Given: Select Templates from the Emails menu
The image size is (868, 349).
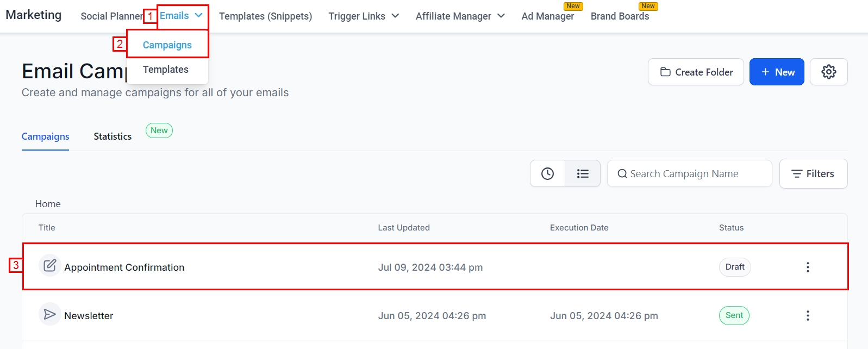Looking at the screenshot, I should point(166,70).
